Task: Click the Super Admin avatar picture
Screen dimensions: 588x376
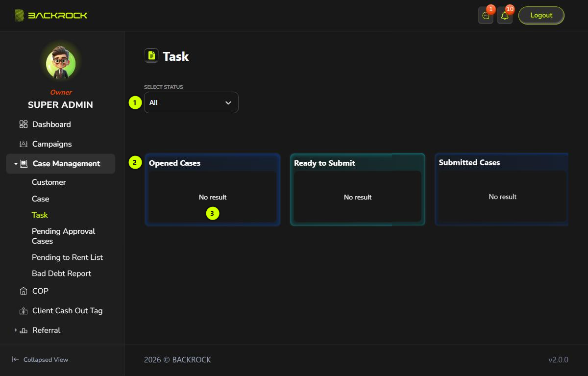Action: pyautogui.click(x=61, y=64)
